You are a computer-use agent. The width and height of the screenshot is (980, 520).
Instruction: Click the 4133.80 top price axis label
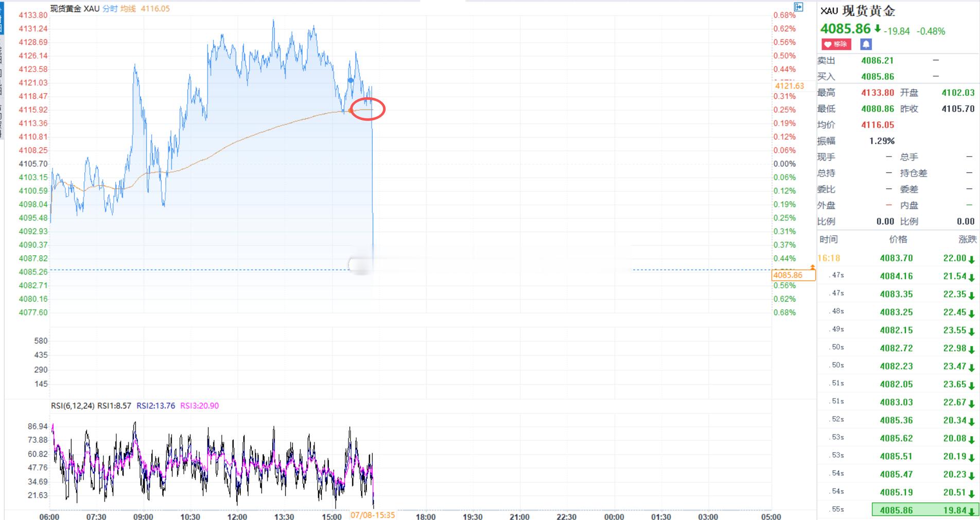pos(33,15)
